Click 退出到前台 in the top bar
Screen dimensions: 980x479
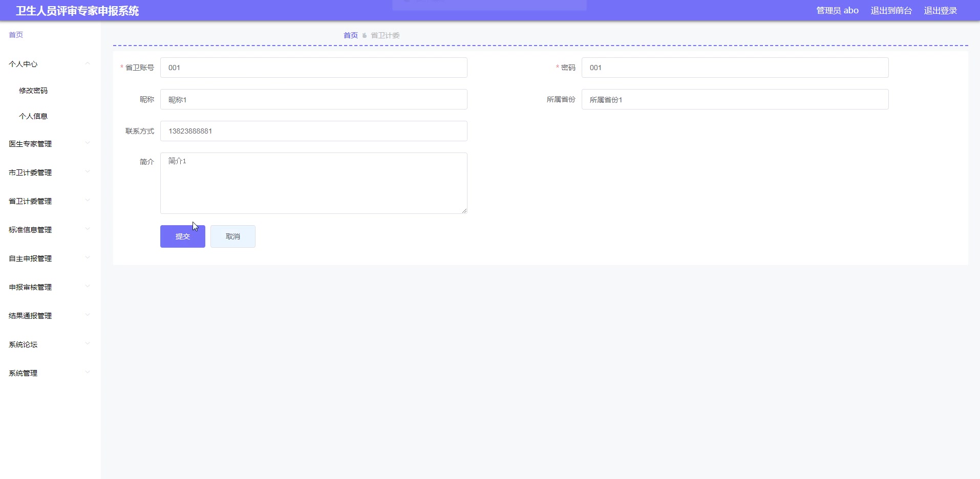pos(891,10)
